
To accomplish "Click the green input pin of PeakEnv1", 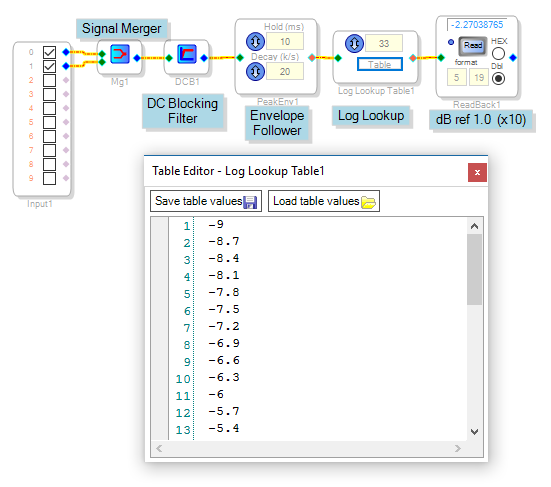I will click(x=240, y=58).
